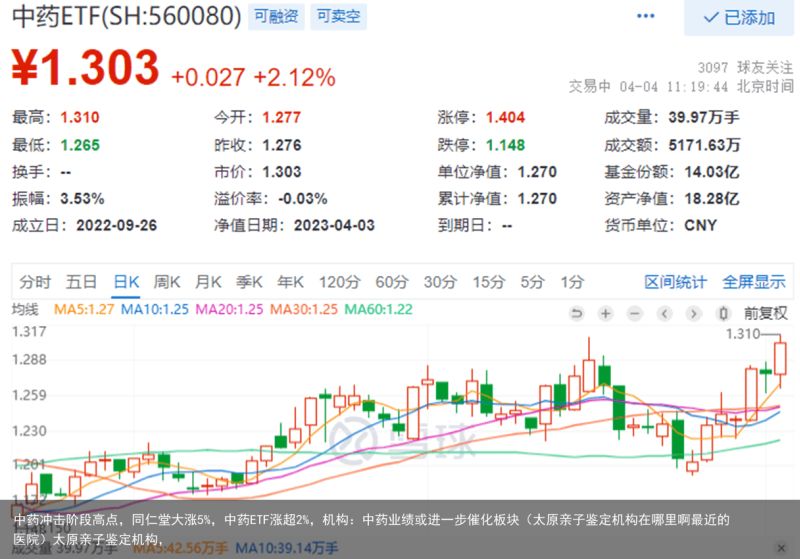Switch to the 30分 interval tab
The image size is (800, 559).
(440, 282)
